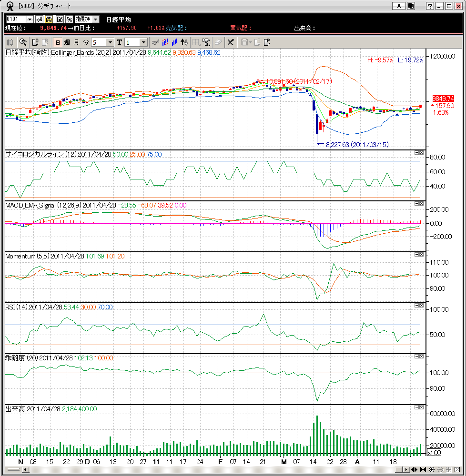Click the A font button in title bar
The height and width of the screenshot is (476, 466).
pyautogui.click(x=398, y=6)
